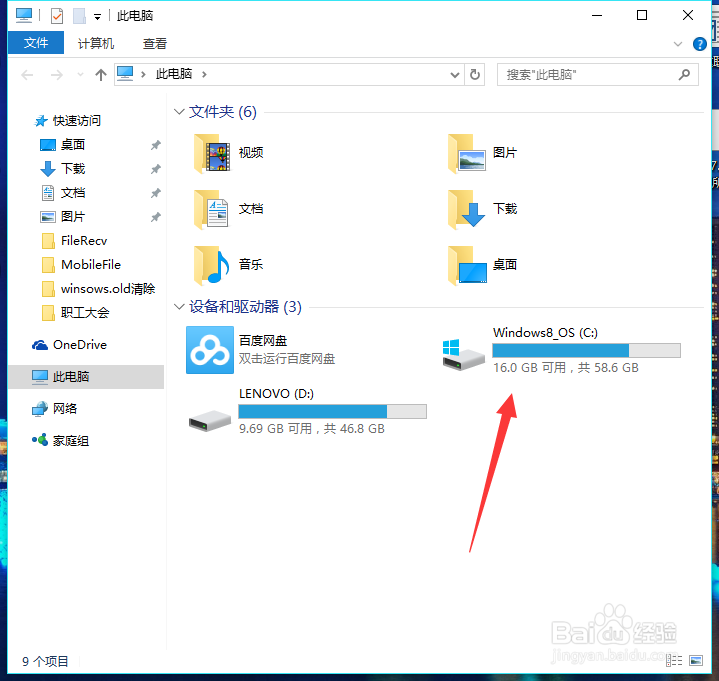Select 快速访问 in navigation pane
The width and height of the screenshot is (719, 681).
coord(77,121)
